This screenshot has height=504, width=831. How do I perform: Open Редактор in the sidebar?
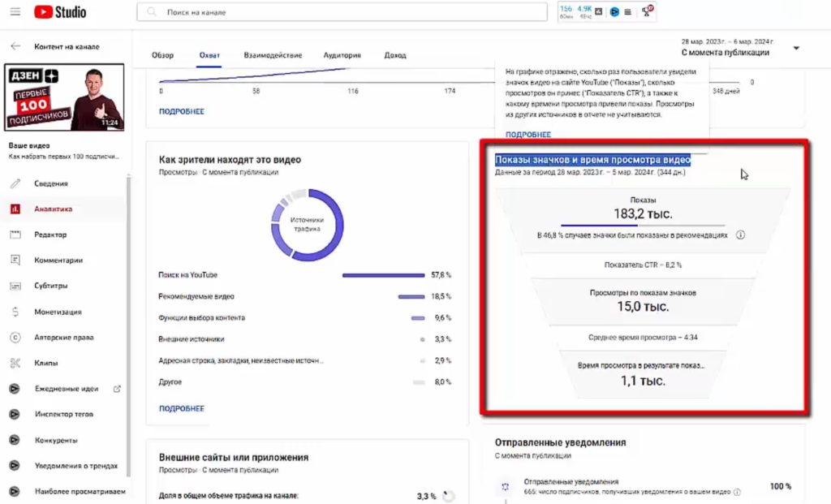click(50, 235)
